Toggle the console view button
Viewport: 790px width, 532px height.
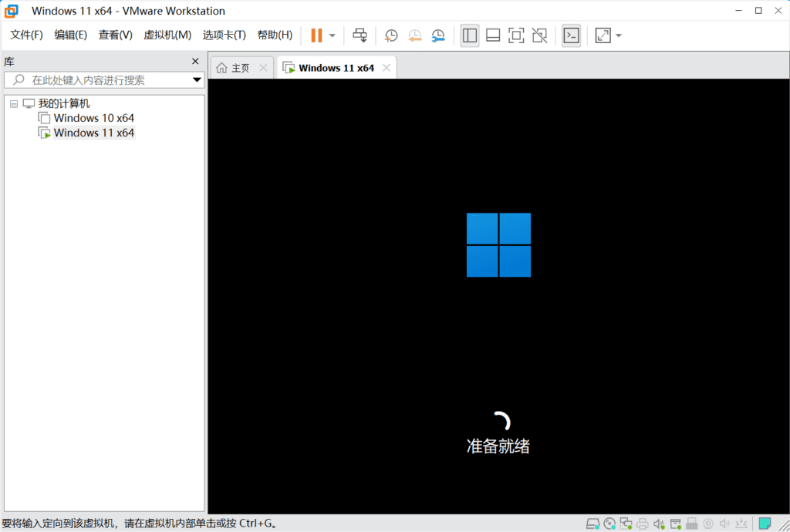(x=571, y=35)
